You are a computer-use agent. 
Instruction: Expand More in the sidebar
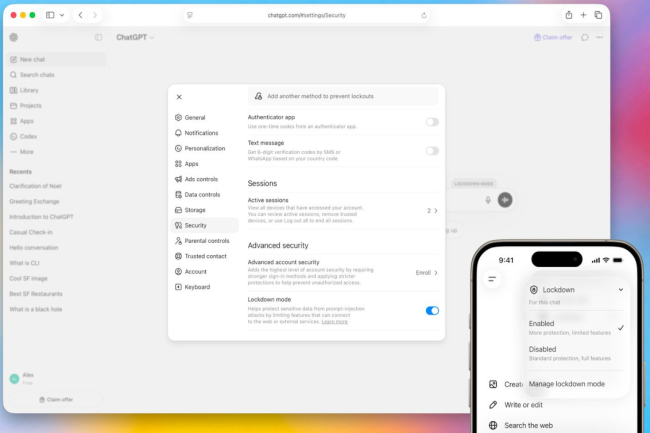(56, 152)
